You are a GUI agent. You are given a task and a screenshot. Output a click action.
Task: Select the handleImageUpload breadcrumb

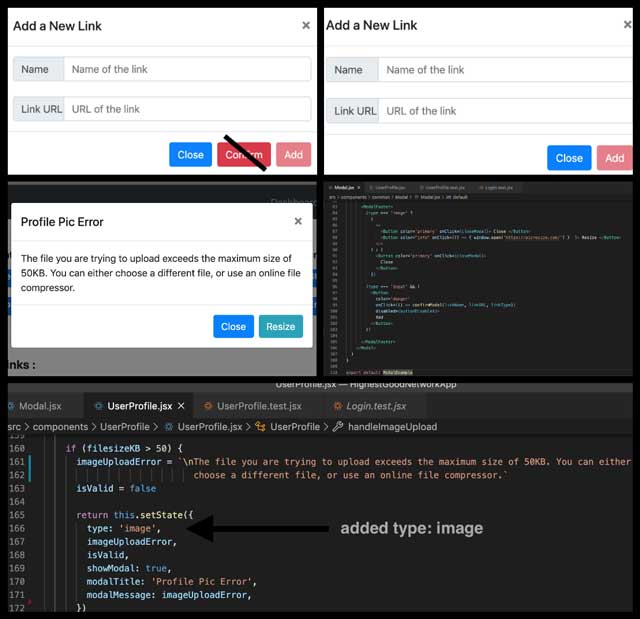click(x=391, y=427)
